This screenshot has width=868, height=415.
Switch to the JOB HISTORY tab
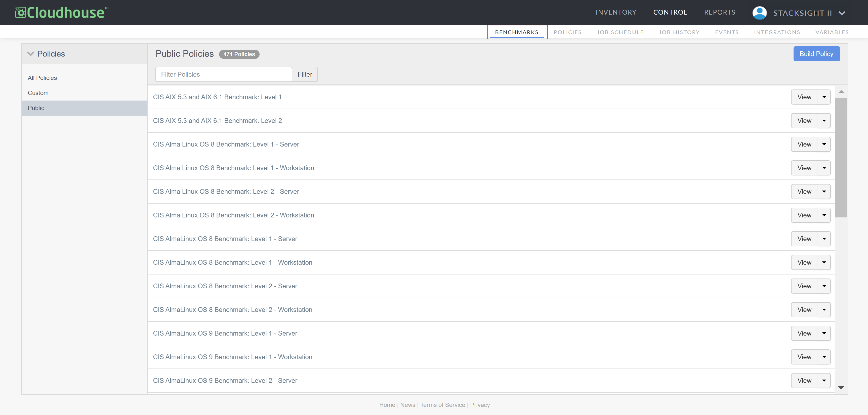pos(679,32)
